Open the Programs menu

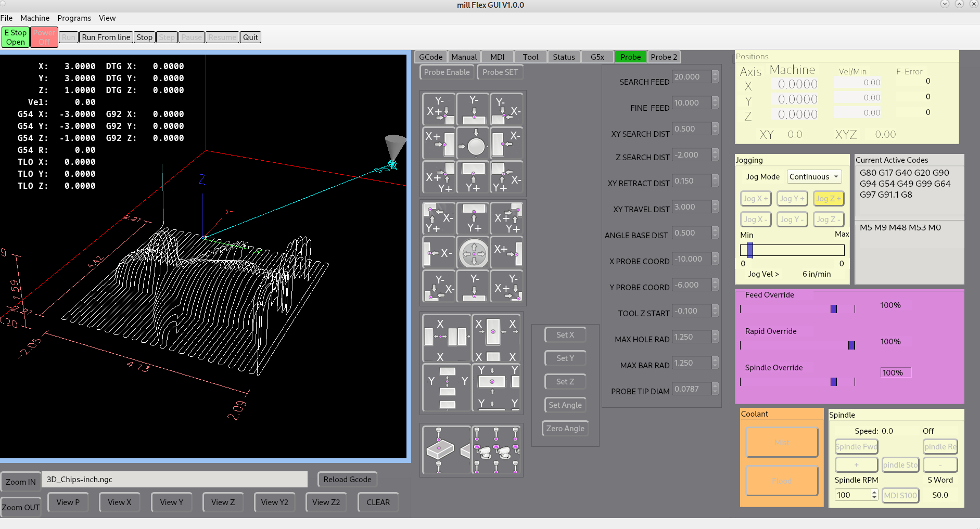74,18
